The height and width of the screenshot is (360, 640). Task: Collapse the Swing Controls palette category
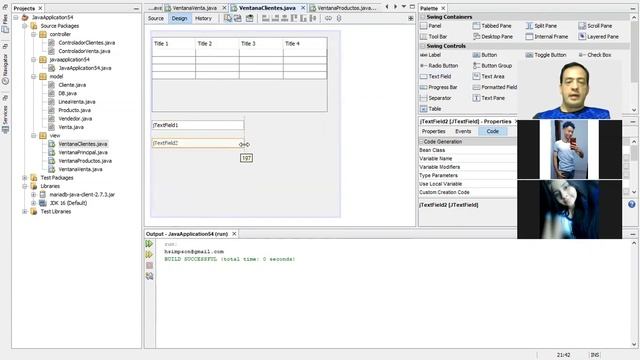[x=422, y=46]
